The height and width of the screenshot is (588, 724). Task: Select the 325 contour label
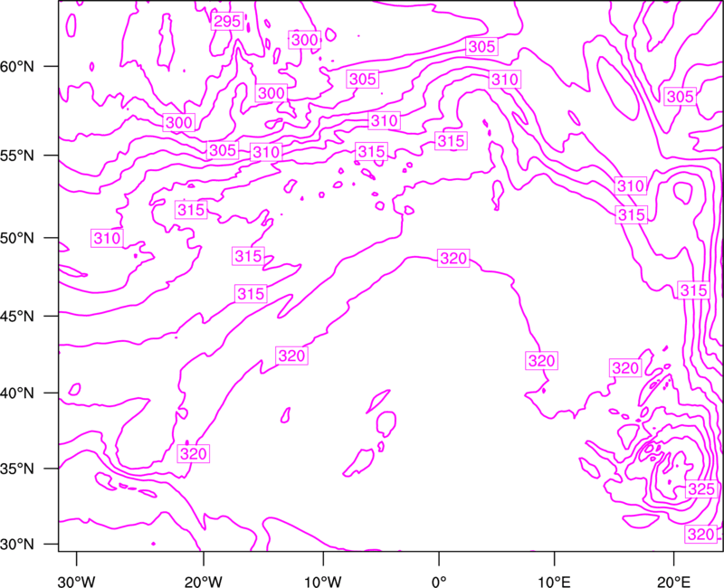tap(701, 488)
